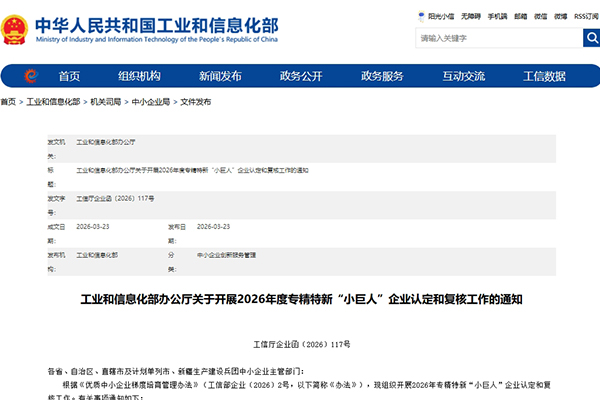The width and height of the screenshot is (600, 400).
Task: Click the 阳光小信 robot mascot icon
Action: coord(420,16)
